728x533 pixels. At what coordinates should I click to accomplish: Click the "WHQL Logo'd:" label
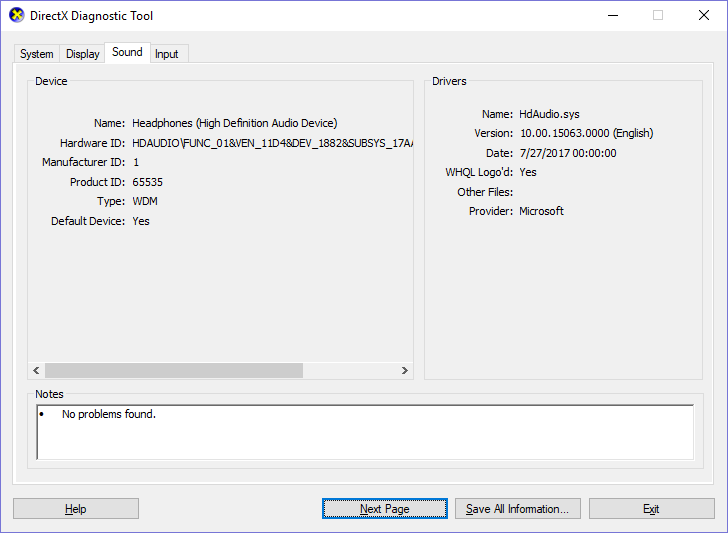pyautogui.click(x=479, y=172)
